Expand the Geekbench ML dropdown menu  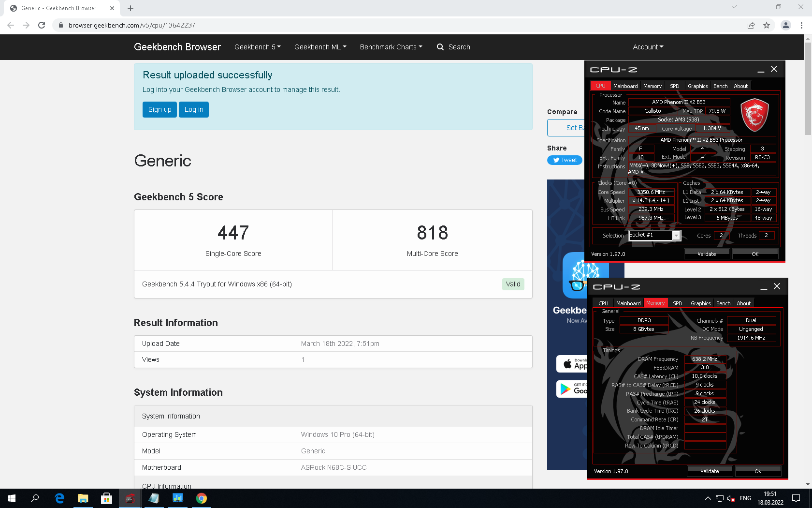click(320, 47)
